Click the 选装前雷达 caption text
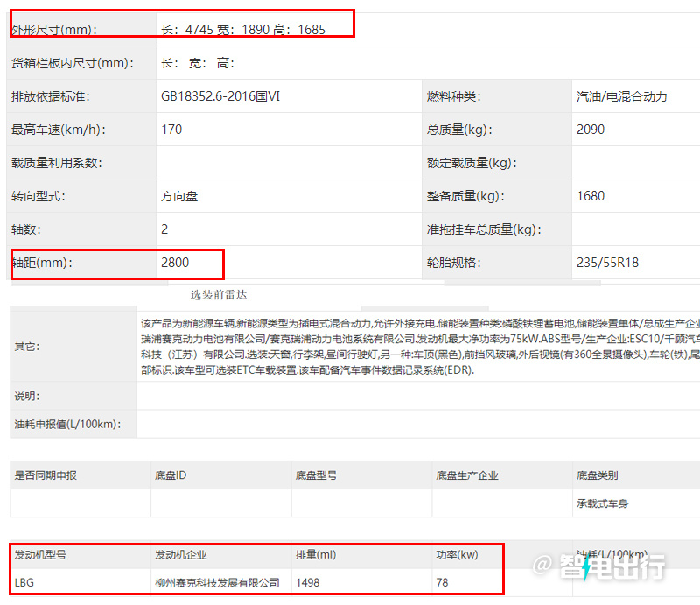 [219, 295]
